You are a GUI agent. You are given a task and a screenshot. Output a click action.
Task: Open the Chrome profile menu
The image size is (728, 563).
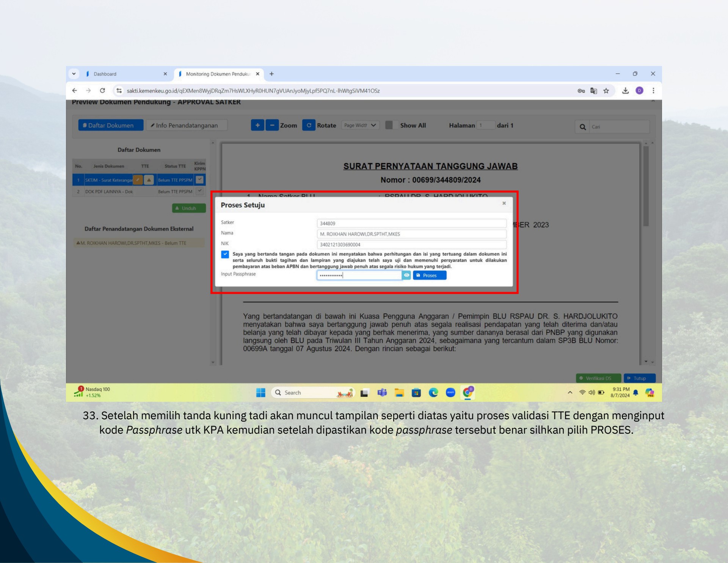tap(640, 91)
